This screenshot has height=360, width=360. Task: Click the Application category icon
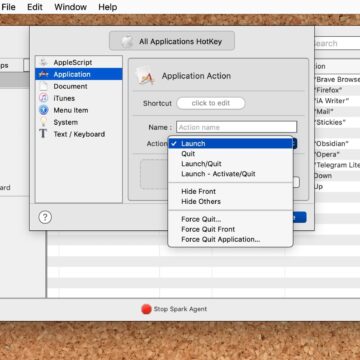[x=44, y=74]
